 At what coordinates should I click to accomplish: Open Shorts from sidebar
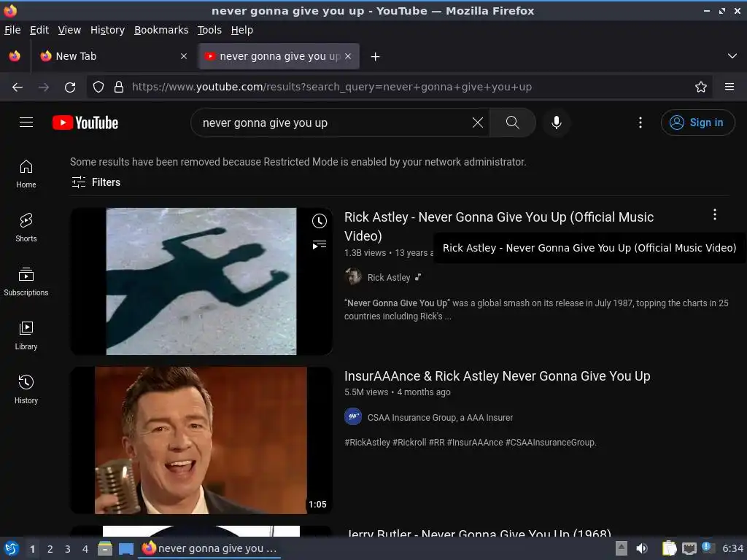(x=26, y=227)
